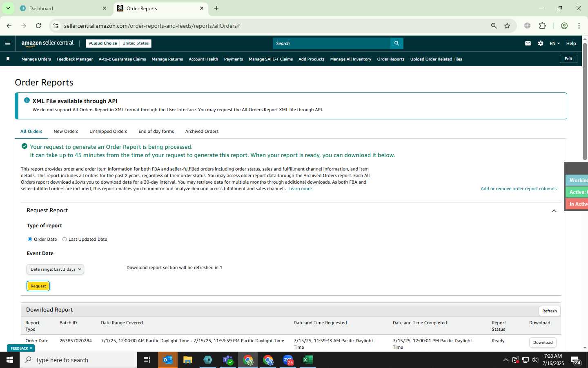Open the browser zoom magnifier icon

point(494,26)
